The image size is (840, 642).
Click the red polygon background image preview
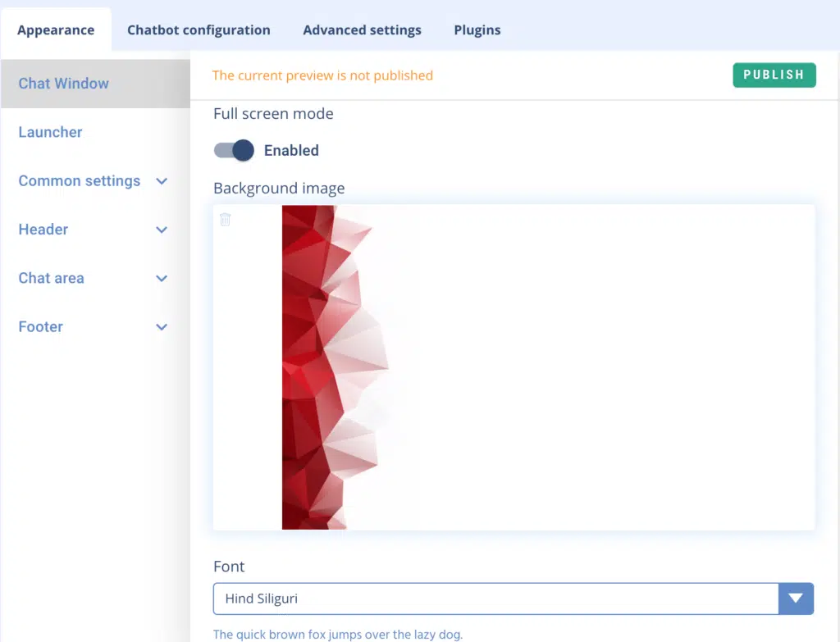tap(328, 367)
